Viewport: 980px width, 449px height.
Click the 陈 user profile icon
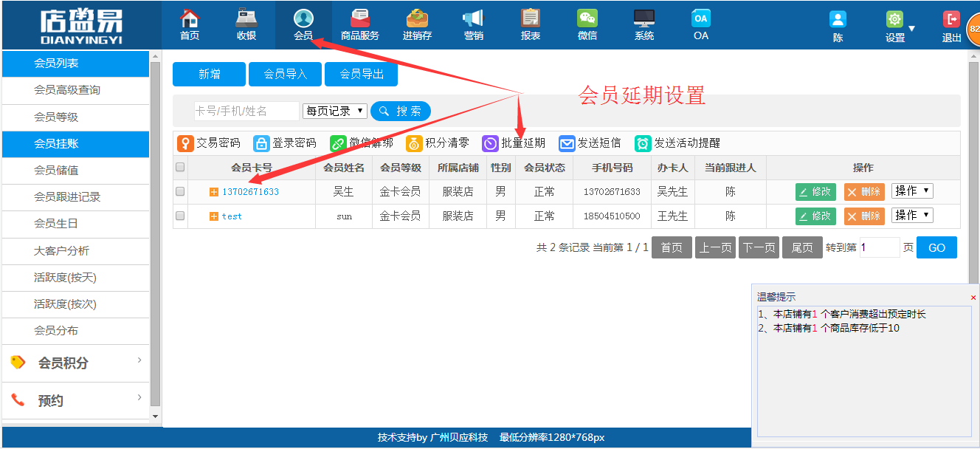(838, 20)
